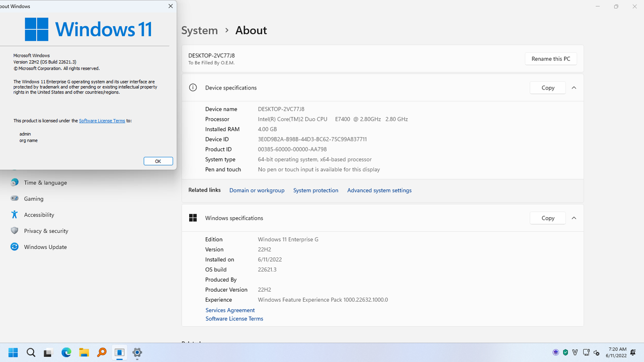Click the Gaming controller icon

coord(15,199)
